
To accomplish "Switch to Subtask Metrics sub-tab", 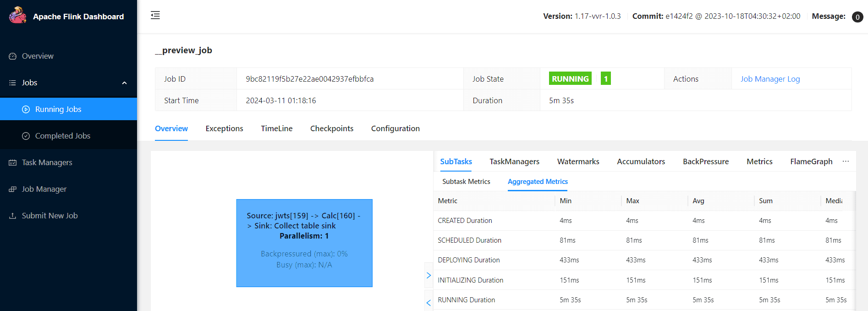I will point(466,182).
